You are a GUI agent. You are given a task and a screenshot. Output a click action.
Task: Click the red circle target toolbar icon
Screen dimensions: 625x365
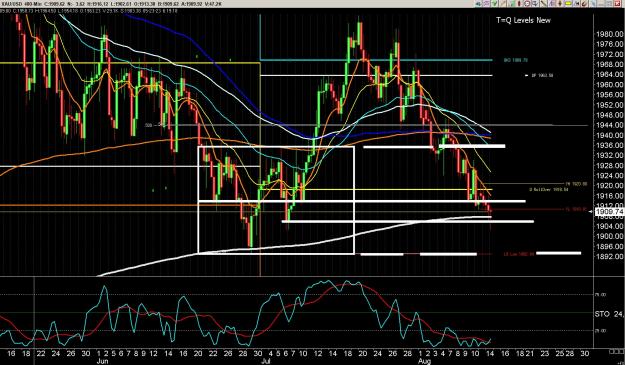coord(527,4)
